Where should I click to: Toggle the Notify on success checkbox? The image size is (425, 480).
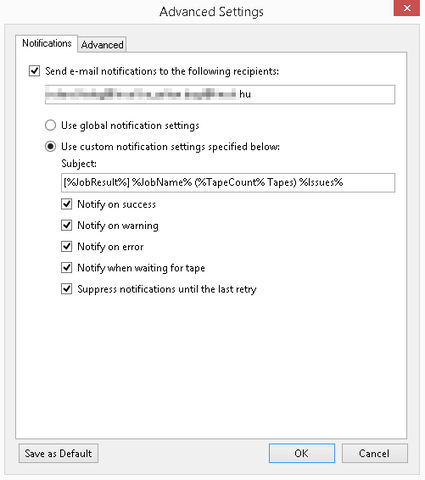pyautogui.click(x=67, y=204)
